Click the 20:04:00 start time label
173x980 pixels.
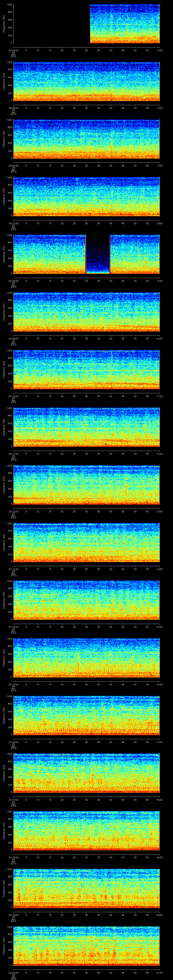(13, 50)
